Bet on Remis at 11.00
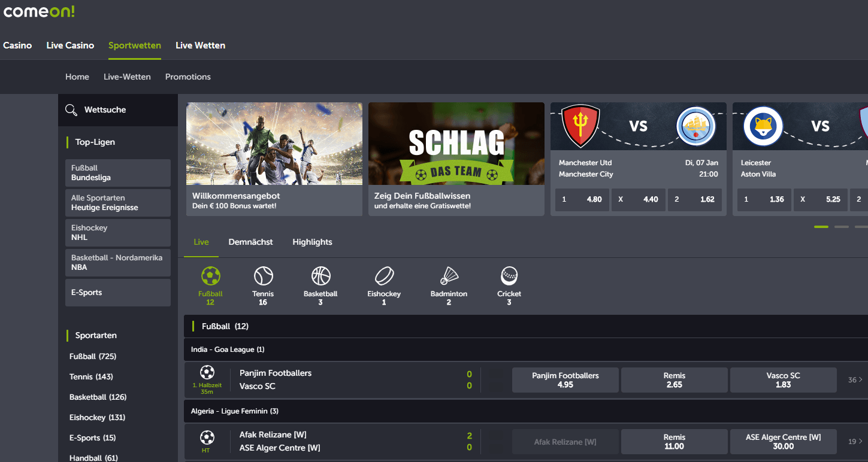Image resolution: width=868 pixels, height=462 pixels. click(675, 442)
